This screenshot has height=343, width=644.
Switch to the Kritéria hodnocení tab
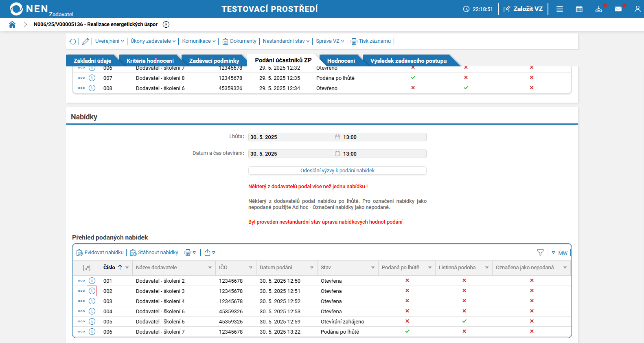coord(150,61)
